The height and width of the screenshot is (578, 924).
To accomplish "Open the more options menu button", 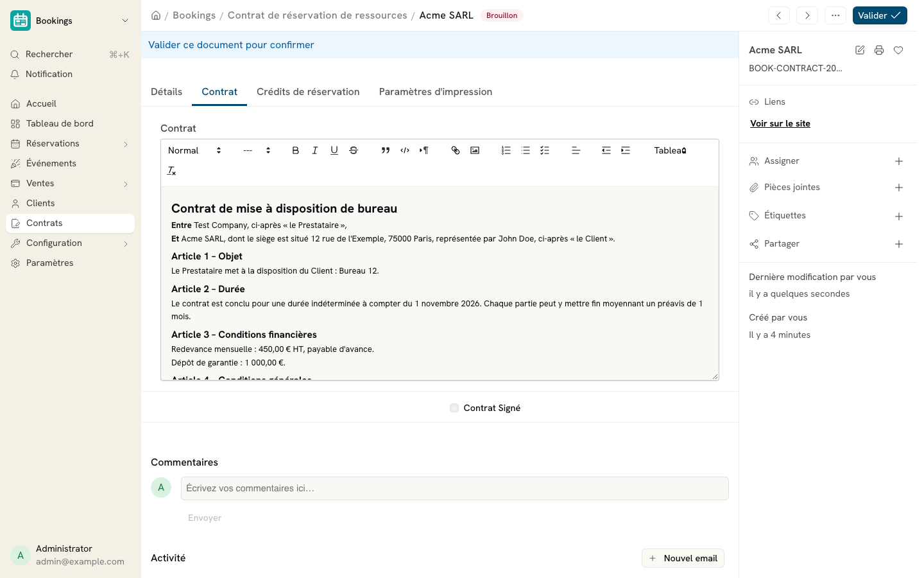I will point(835,15).
